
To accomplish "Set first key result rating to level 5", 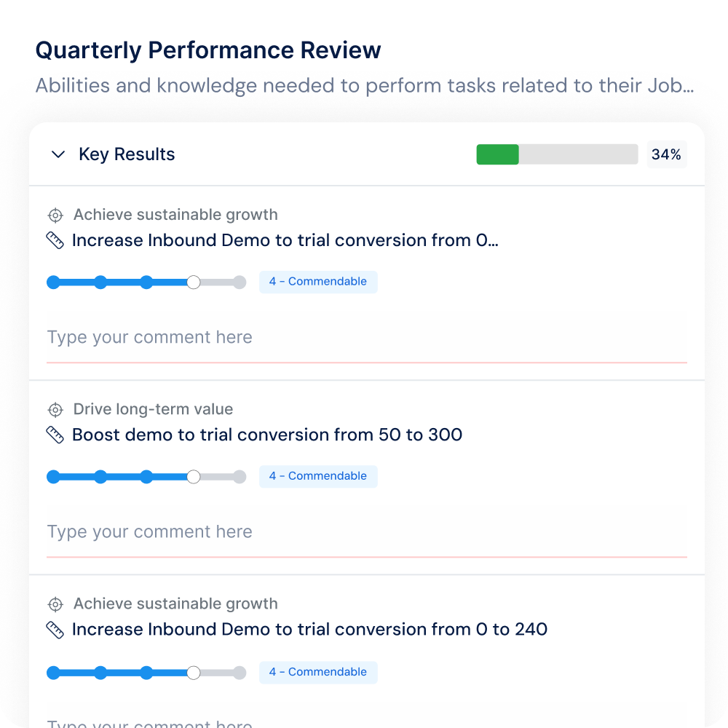I will coord(240,282).
